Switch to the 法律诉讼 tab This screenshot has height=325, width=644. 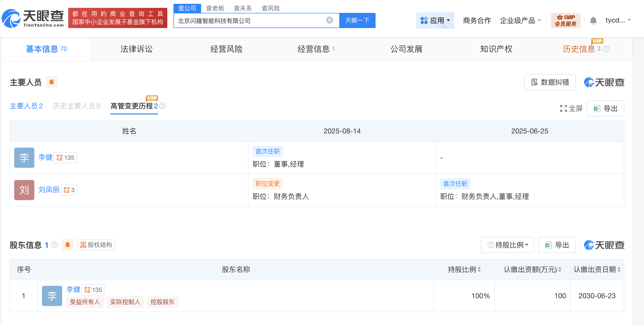pyautogui.click(x=136, y=49)
